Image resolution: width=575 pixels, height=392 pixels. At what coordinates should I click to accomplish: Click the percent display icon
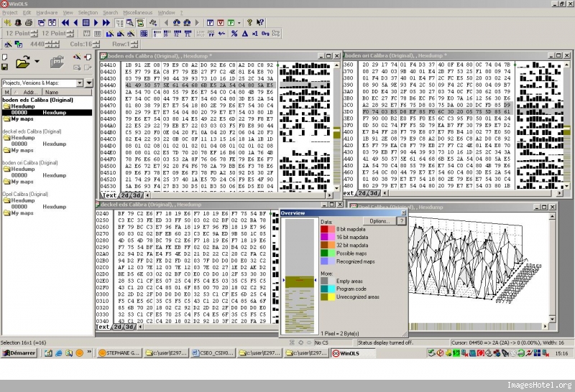coord(234,33)
